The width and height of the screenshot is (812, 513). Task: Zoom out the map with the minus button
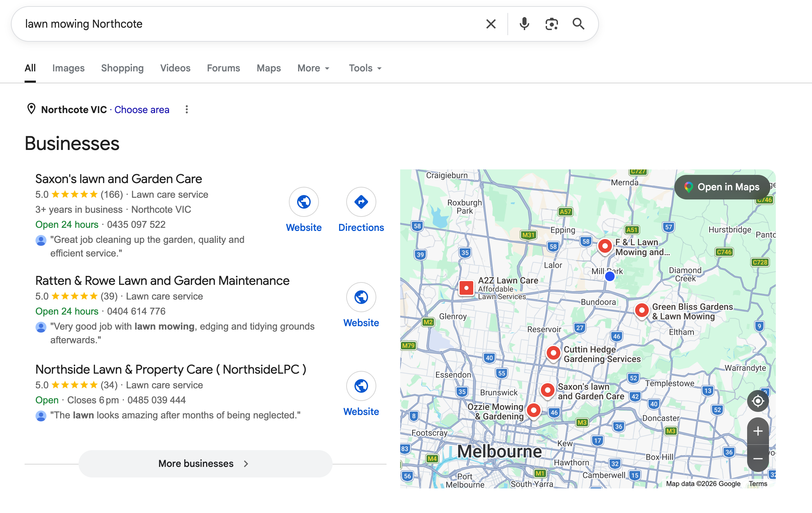(x=758, y=459)
